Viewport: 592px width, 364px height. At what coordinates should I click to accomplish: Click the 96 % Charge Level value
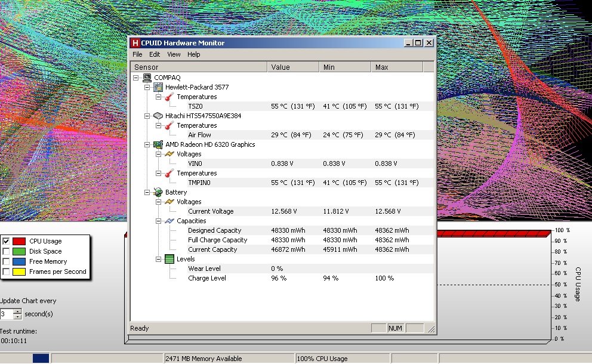279,278
